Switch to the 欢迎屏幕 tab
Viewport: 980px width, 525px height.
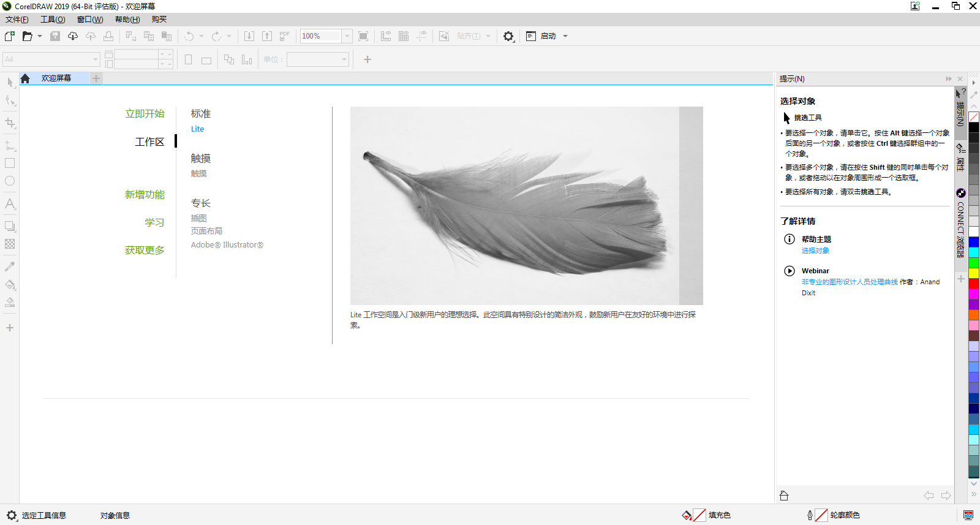(56, 78)
